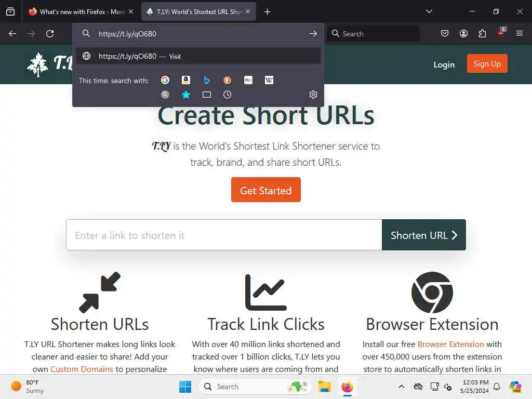Close the T.LY tab
This screenshot has height=399, width=532.
[248, 11]
